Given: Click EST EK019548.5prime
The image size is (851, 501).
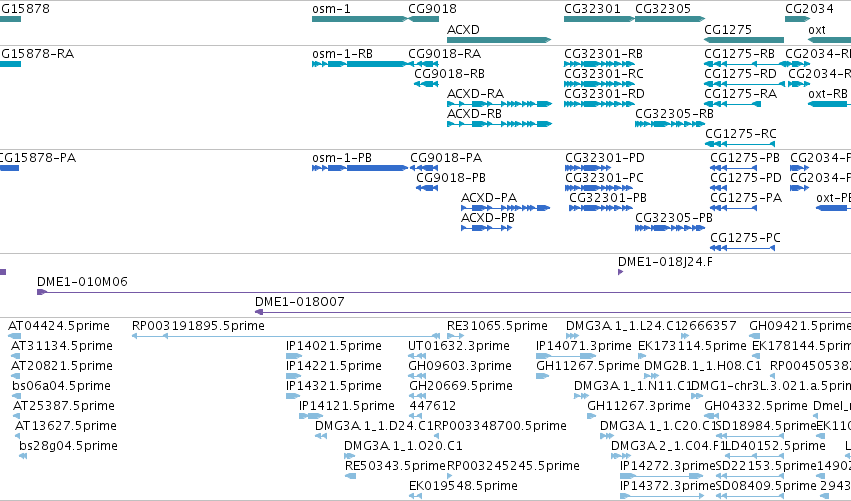Looking at the screenshot, I should 416,496.
